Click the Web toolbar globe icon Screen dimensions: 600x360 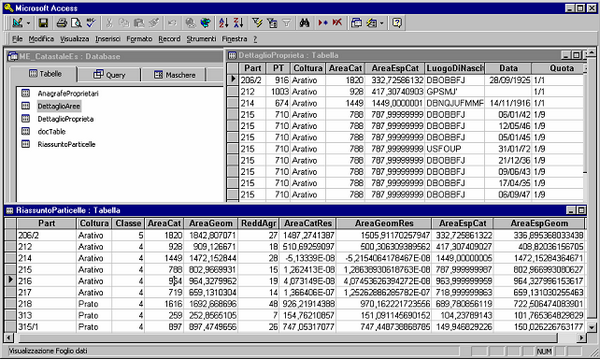[x=205, y=23]
